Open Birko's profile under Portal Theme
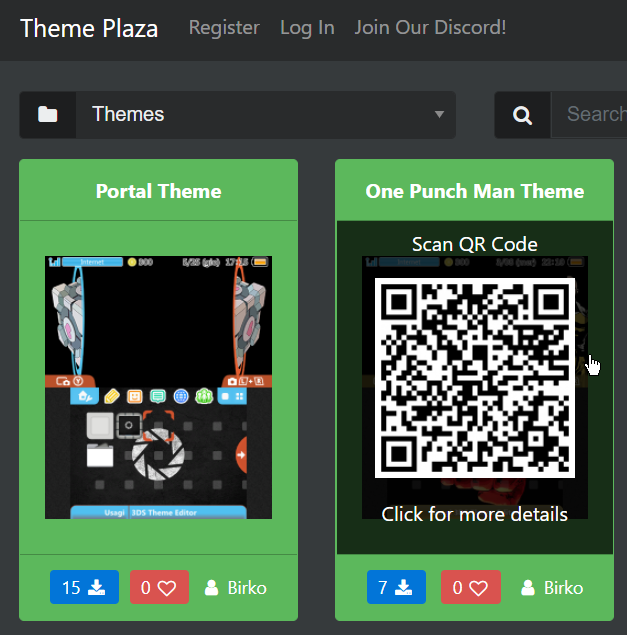Screen dimensions: 627x635 coord(247,588)
